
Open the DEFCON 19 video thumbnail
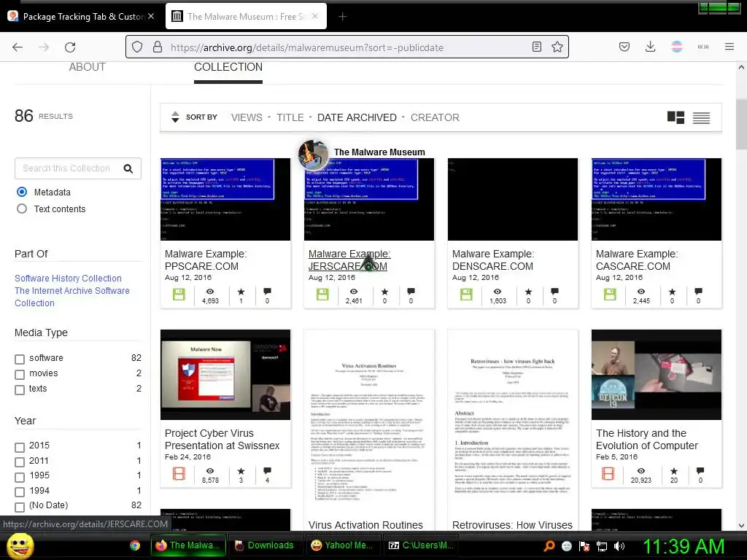(657, 375)
